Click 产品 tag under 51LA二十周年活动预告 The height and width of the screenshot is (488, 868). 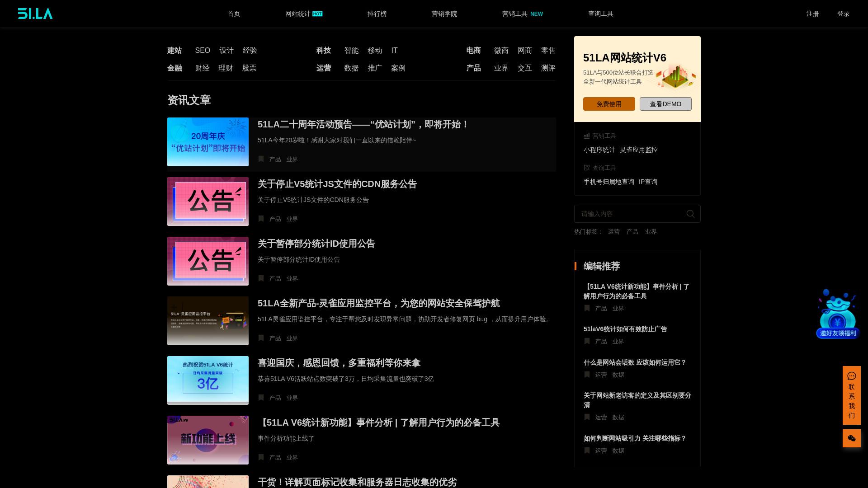pos(275,159)
